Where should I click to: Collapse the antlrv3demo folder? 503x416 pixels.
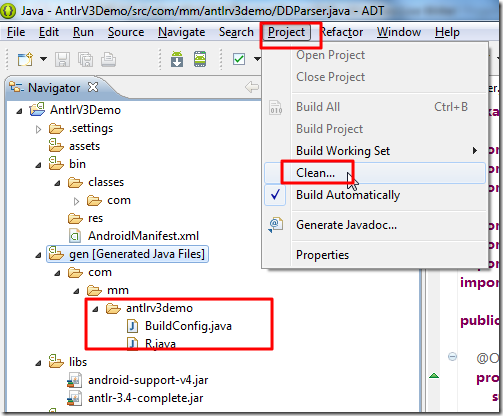[x=96, y=309]
